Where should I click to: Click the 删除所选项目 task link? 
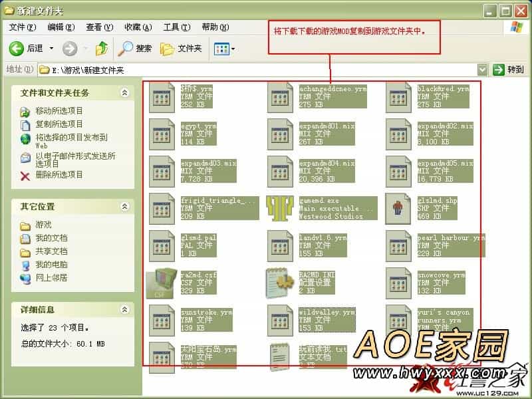click(59, 175)
